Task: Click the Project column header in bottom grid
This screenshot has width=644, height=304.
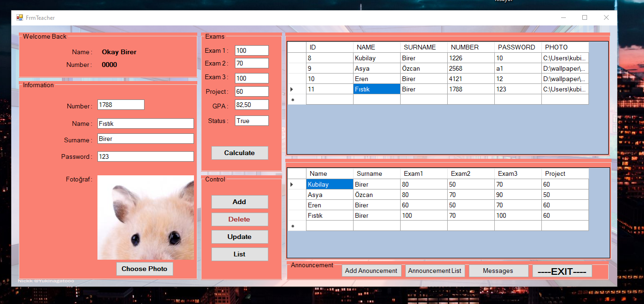Action: 565,173
